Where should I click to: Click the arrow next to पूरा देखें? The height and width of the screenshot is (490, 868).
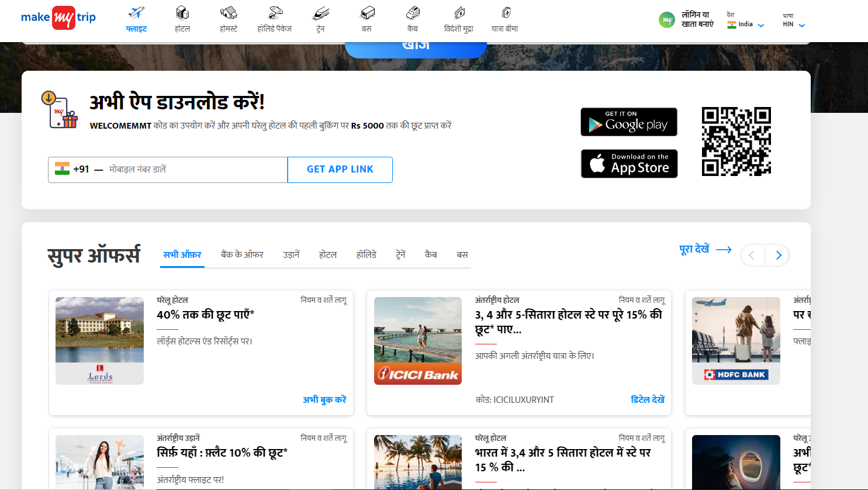(x=724, y=250)
